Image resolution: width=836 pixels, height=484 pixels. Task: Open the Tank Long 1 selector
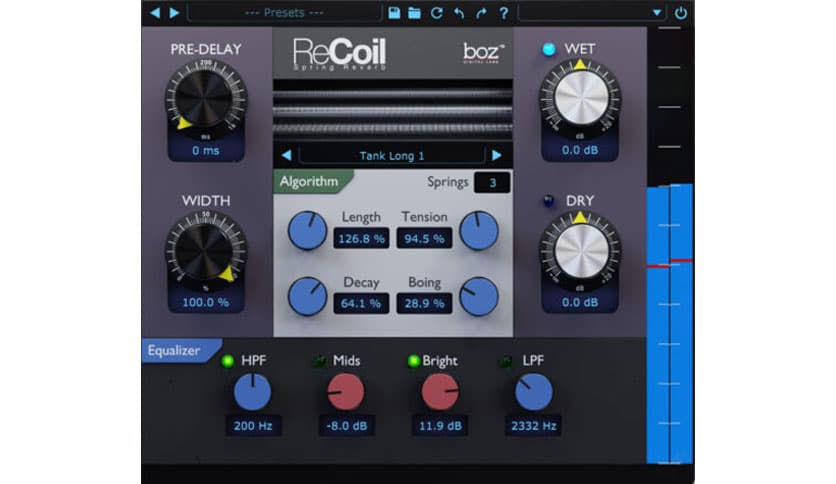point(392,156)
